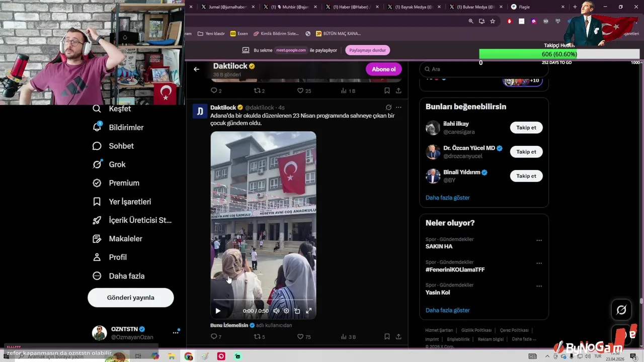Image resolution: width=644 pixels, height=362 pixels.
Task: Open File Explorer from the taskbar
Action: pos(172,356)
